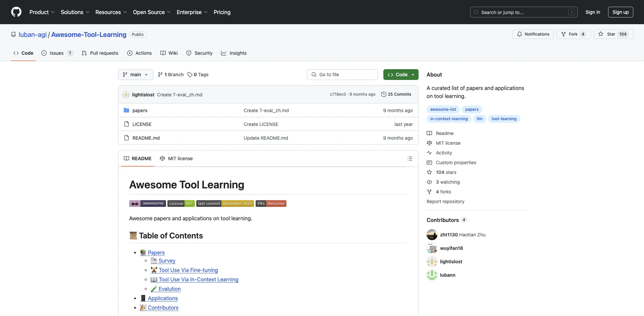Switch to the MIT license tab
The image size is (644, 316).
tap(176, 159)
